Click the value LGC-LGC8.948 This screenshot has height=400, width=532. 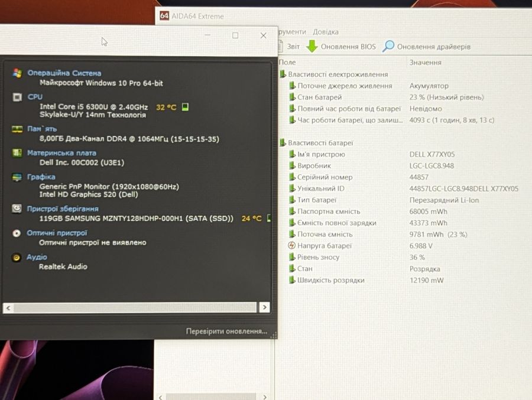tap(432, 166)
